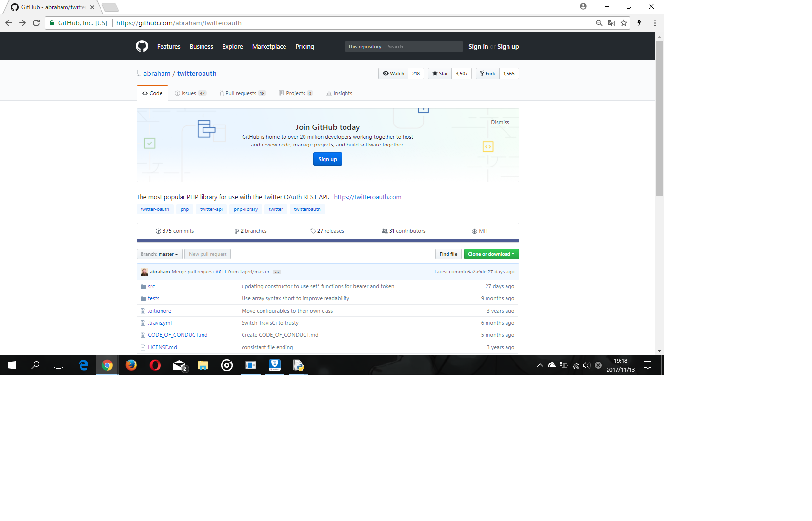Click the GitHub octocat logo

point(142,46)
